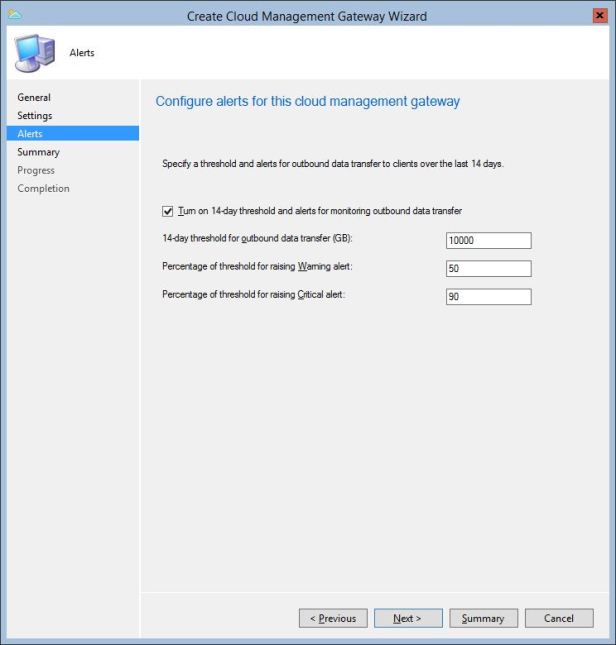The image size is (616, 645).
Task: Jump to the Summary step in the sidebar
Action: point(39,152)
